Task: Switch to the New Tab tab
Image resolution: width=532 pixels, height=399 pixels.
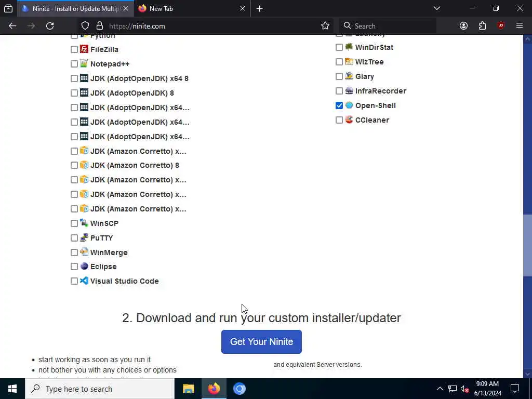Action: [x=192, y=8]
